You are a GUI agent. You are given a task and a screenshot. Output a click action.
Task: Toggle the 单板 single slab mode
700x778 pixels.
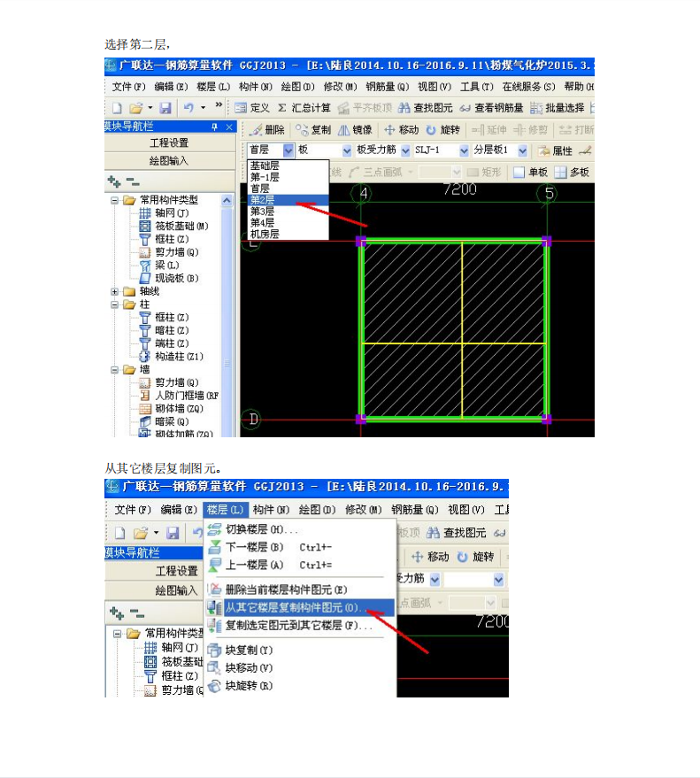(x=519, y=173)
